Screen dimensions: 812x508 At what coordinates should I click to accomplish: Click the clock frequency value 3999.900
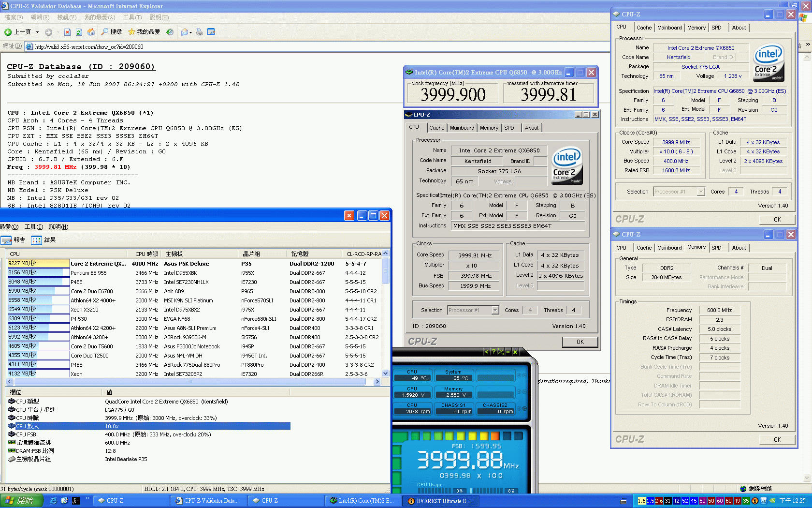click(453, 94)
